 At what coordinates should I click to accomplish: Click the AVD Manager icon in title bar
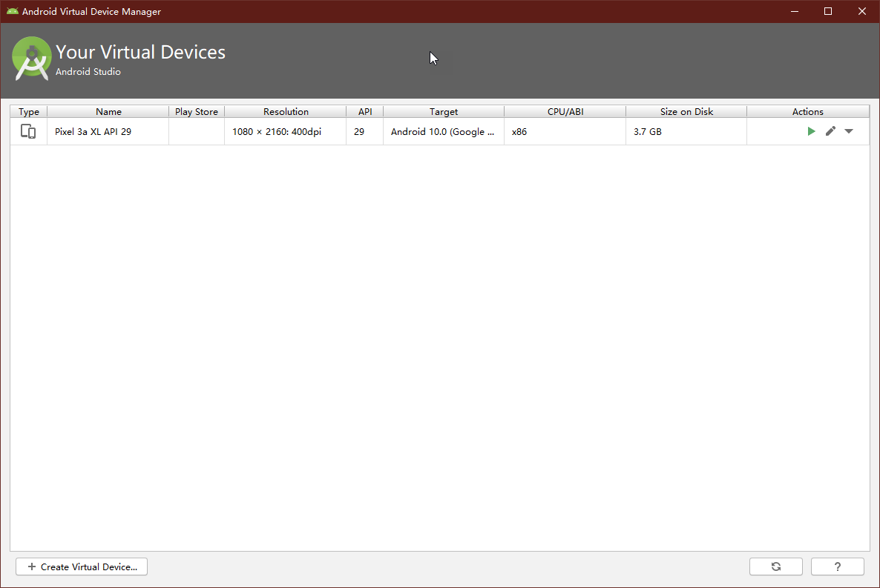click(11, 11)
